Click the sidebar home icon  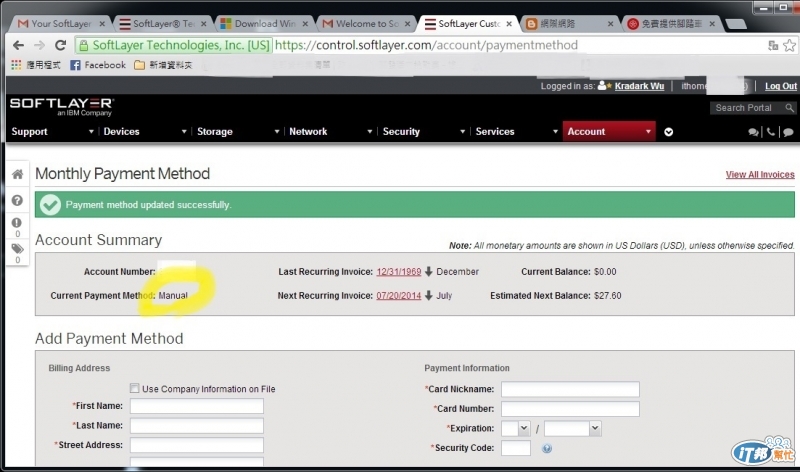pyautogui.click(x=17, y=175)
